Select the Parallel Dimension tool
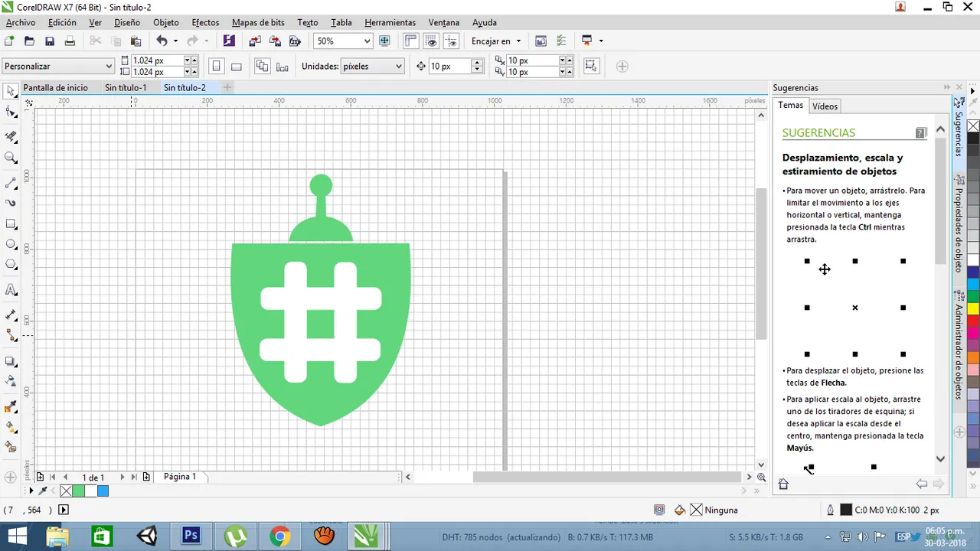Screen dimensions: 980x551 point(11,315)
